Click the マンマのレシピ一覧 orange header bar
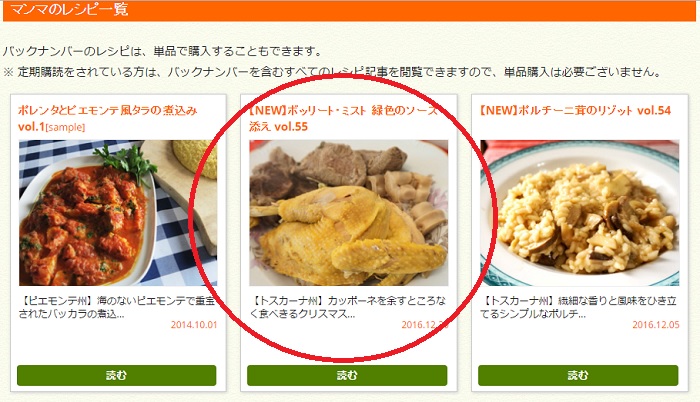Image resolution: width=700 pixels, height=402 pixels. tap(349, 10)
